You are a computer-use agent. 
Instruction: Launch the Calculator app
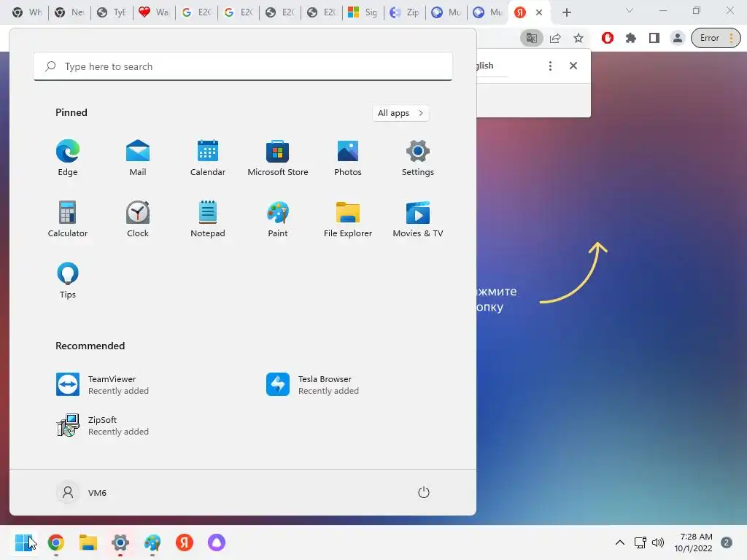pos(68,219)
